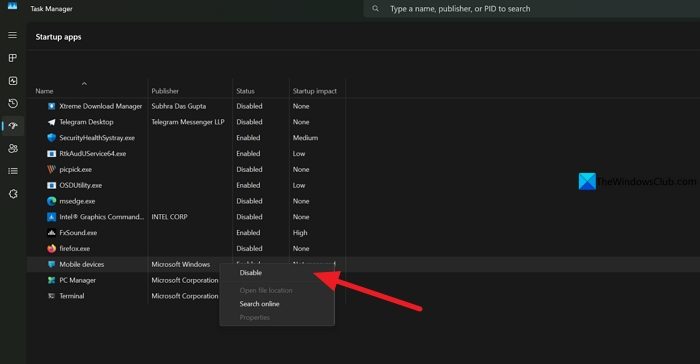Click the firefox.exe icon
This screenshot has width=700, height=364.
[x=51, y=248]
